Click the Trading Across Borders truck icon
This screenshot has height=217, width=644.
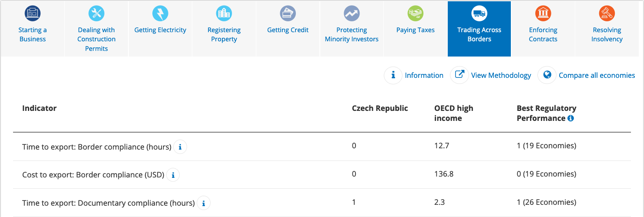tap(479, 13)
